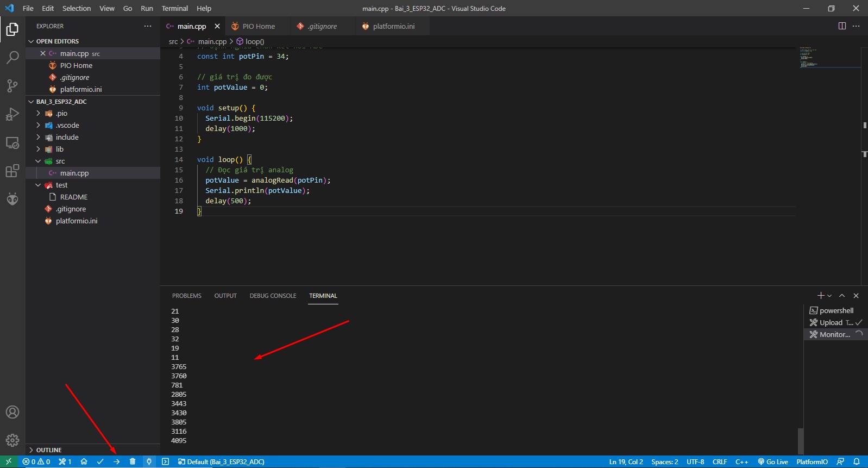Open the Extensions view in activity bar

(x=12, y=171)
